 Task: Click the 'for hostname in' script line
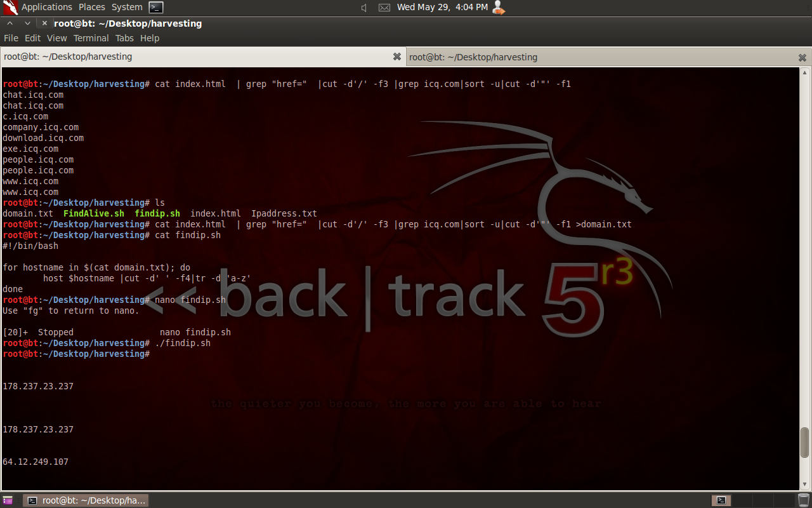96,267
